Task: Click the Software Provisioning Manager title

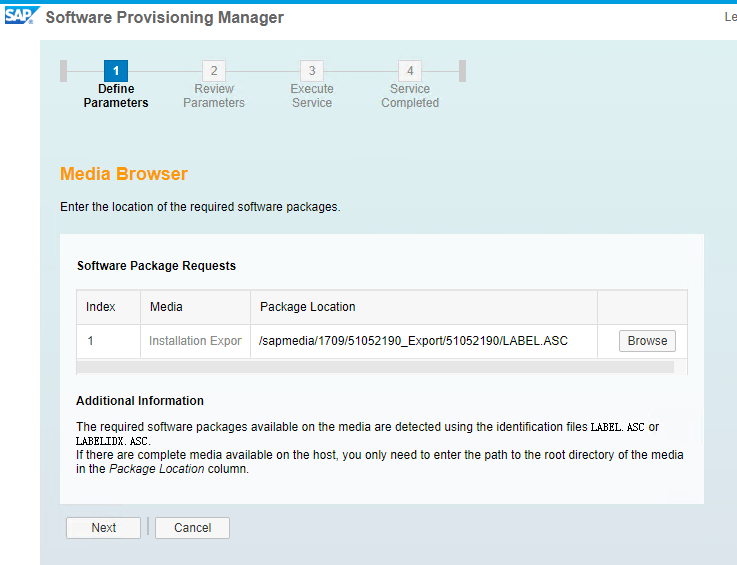Action: click(165, 17)
